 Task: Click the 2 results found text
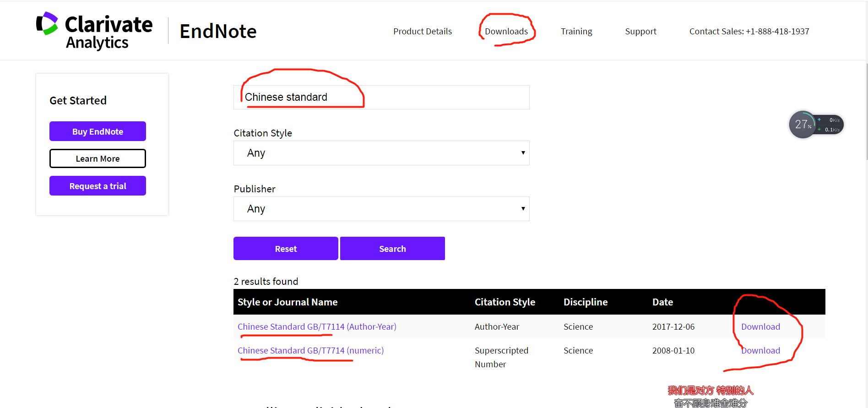pos(266,281)
